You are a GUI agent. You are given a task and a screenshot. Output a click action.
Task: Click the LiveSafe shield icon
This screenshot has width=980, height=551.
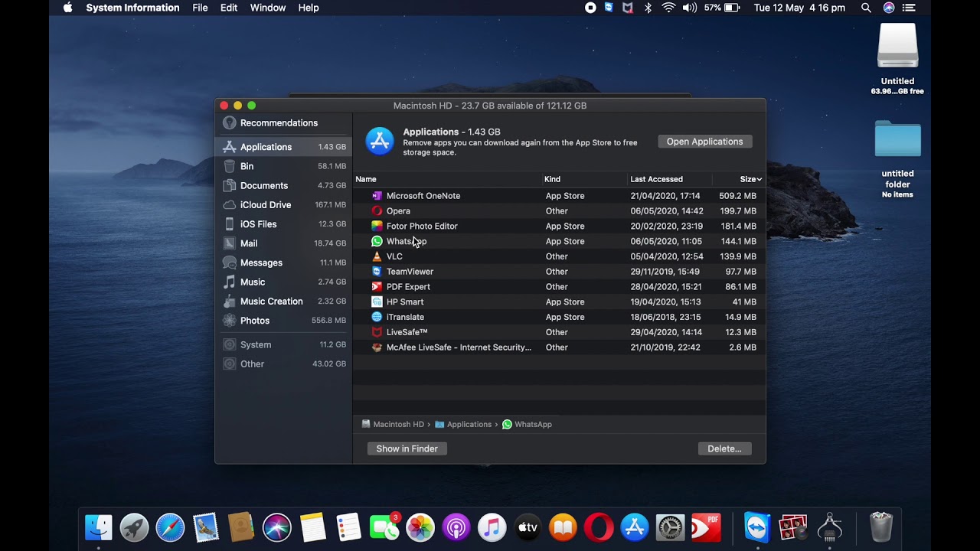coord(377,332)
